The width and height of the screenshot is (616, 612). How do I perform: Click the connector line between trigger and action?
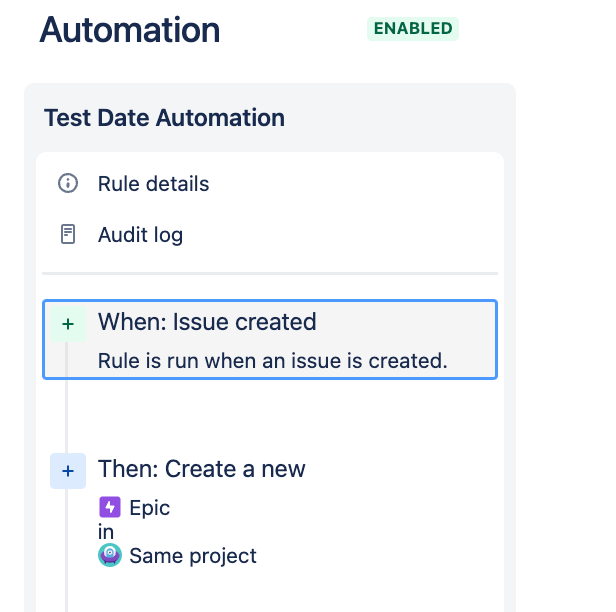click(67, 415)
